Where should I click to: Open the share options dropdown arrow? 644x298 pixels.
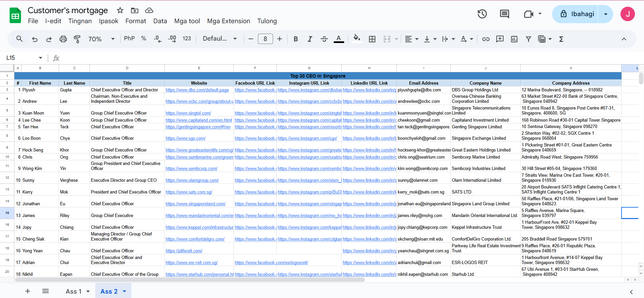point(605,14)
